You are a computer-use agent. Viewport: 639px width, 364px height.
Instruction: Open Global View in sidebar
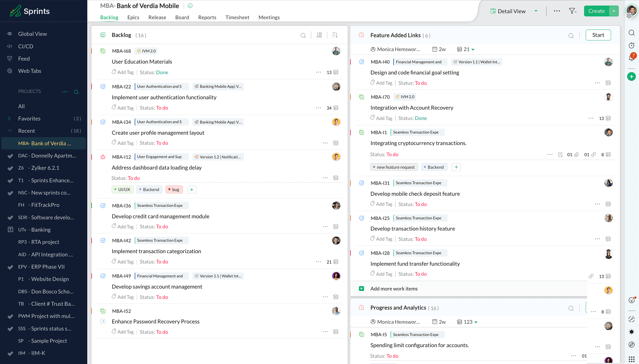click(33, 34)
